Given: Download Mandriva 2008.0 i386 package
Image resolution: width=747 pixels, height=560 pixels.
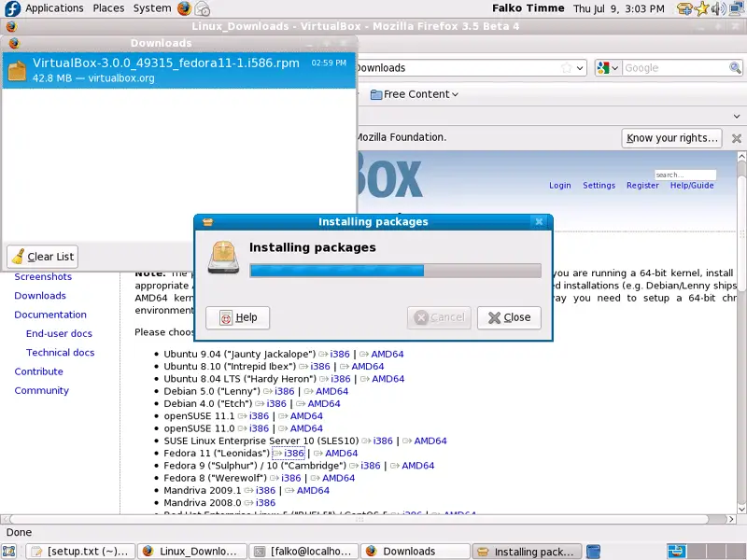Looking at the screenshot, I should coord(265,503).
